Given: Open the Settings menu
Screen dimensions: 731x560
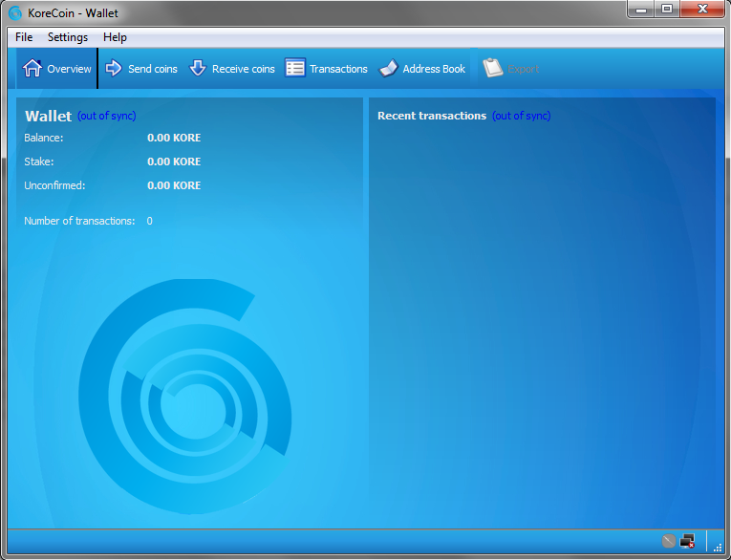Looking at the screenshot, I should click(x=68, y=37).
